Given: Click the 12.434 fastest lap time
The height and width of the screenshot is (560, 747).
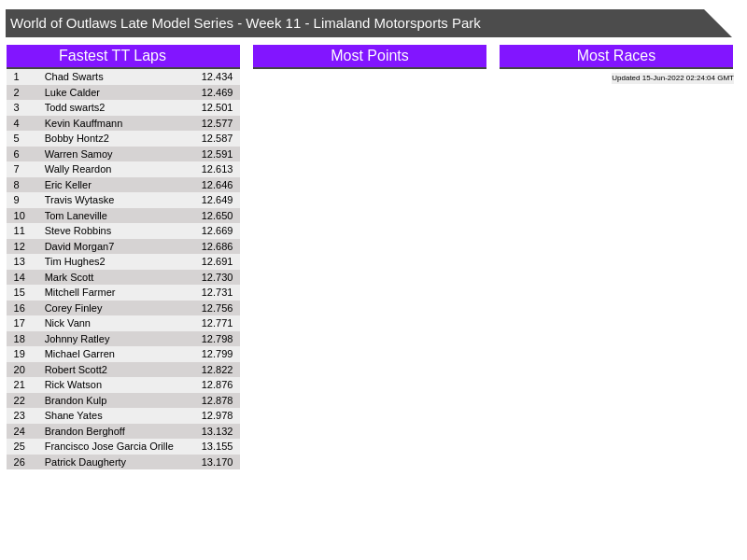Looking at the screenshot, I should pos(217,77).
